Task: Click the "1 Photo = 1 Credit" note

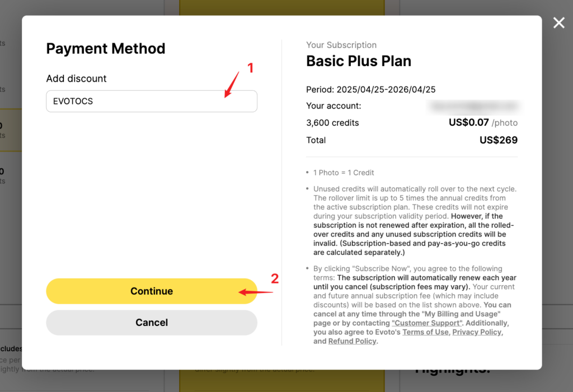Action: coord(344,172)
